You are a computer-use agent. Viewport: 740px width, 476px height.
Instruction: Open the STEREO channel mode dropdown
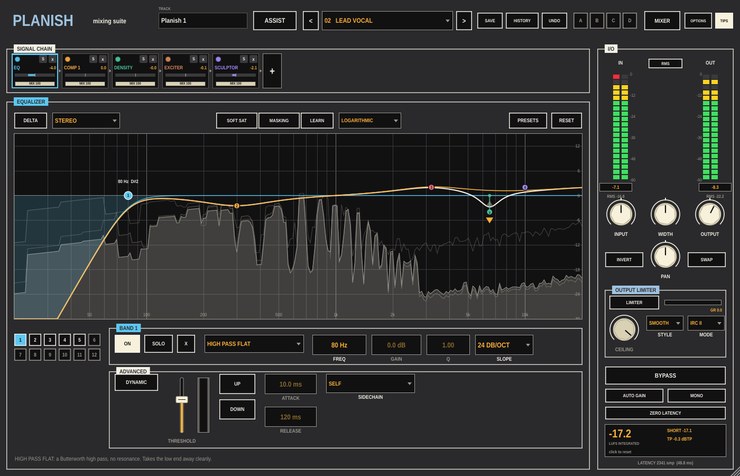click(86, 121)
